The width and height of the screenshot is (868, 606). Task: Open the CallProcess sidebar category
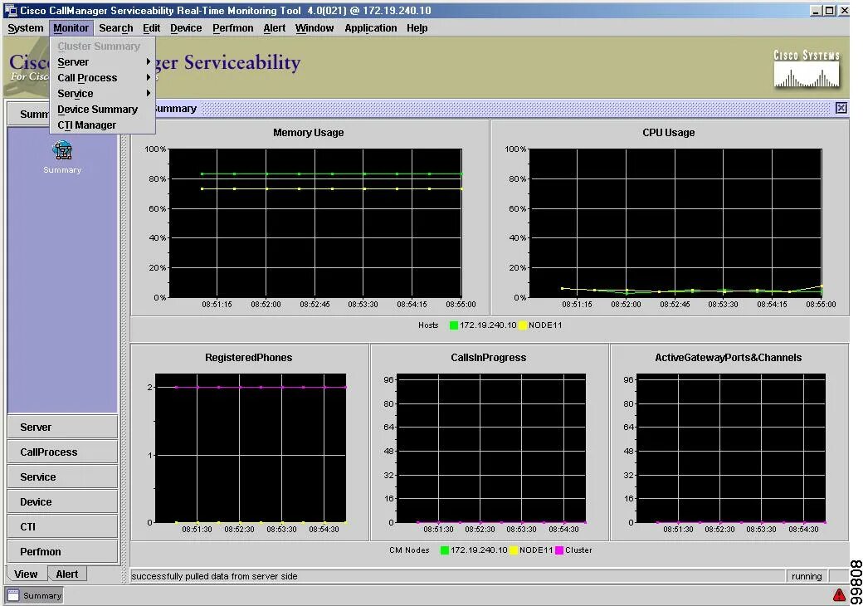[x=62, y=452]
